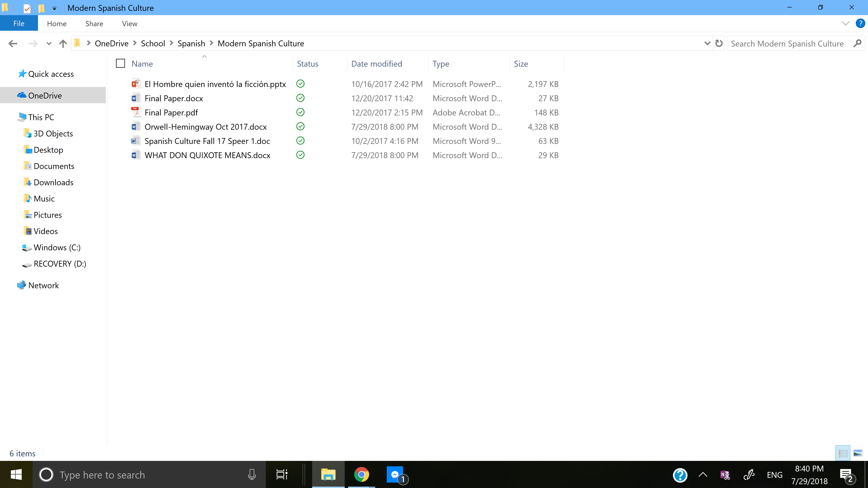
Task: Refresh the current folder view
Action: (x=719, y=43)
